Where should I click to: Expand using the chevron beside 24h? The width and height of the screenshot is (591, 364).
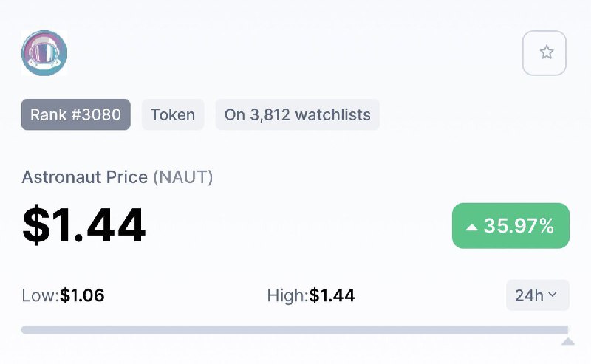552,295
